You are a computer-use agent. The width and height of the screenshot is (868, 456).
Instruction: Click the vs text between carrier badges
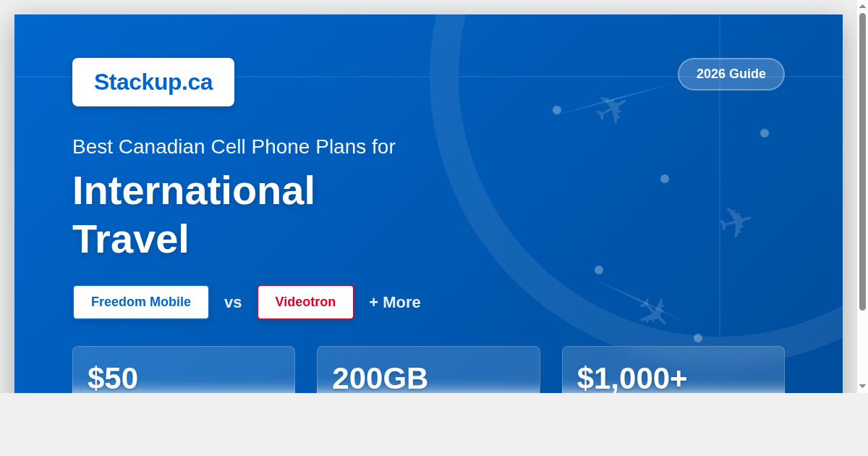click(233, 303)
